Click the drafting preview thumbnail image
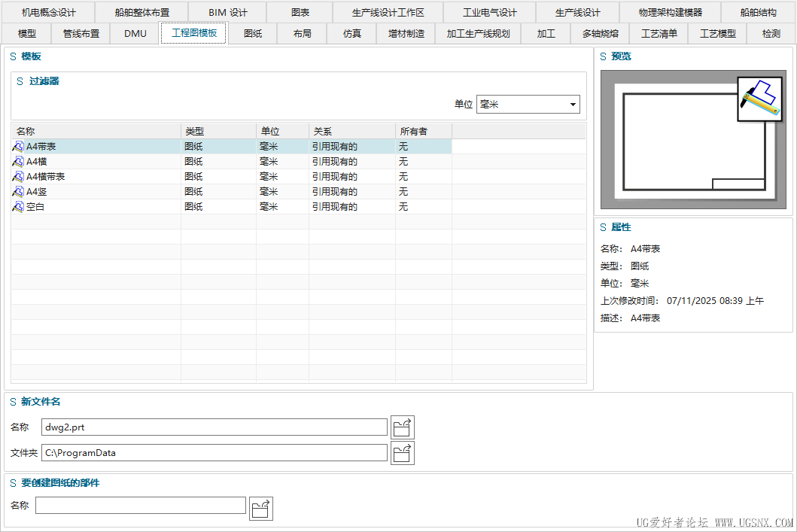This screenshot has height=532, width=797. coord(693,140)
